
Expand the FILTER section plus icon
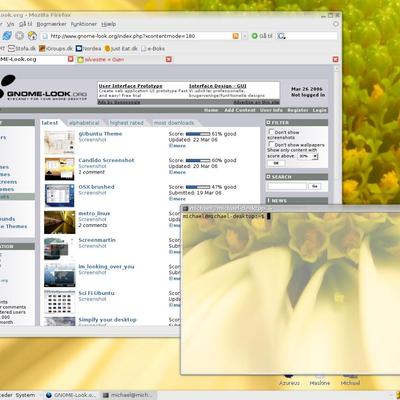point(268,123)
